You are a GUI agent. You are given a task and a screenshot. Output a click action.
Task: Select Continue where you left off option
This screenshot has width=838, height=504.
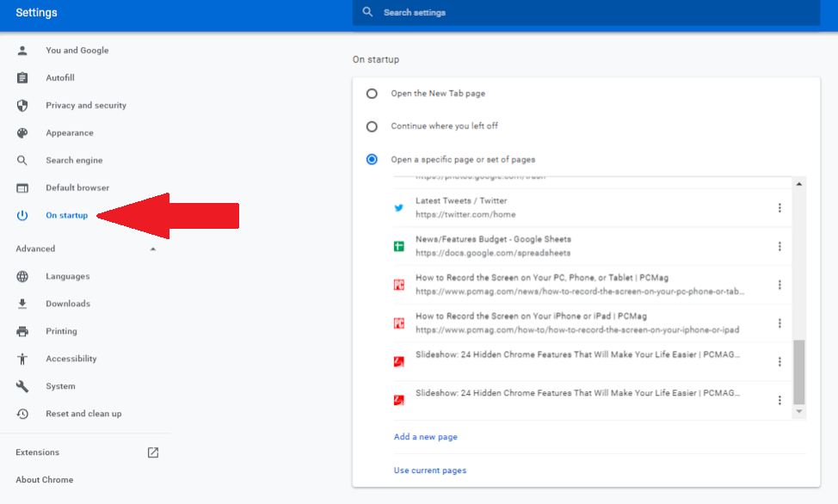coord(372,126)
